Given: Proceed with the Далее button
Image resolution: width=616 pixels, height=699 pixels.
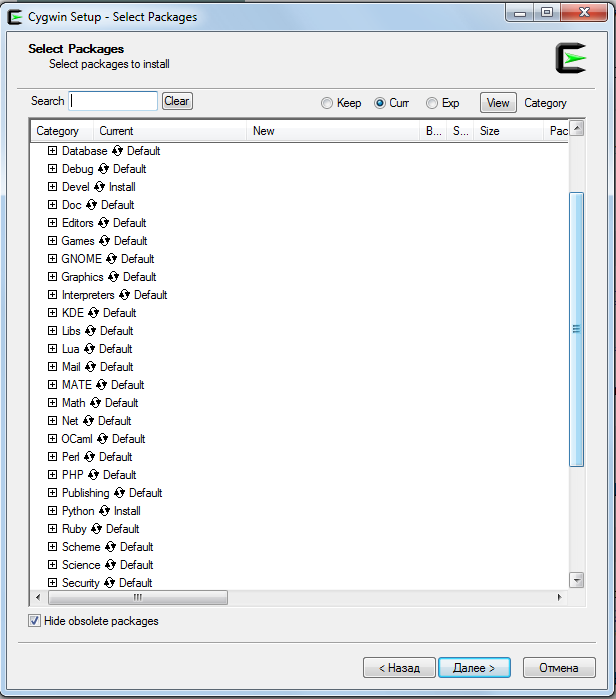Looking at the screenshot, I should pos(474,668).
